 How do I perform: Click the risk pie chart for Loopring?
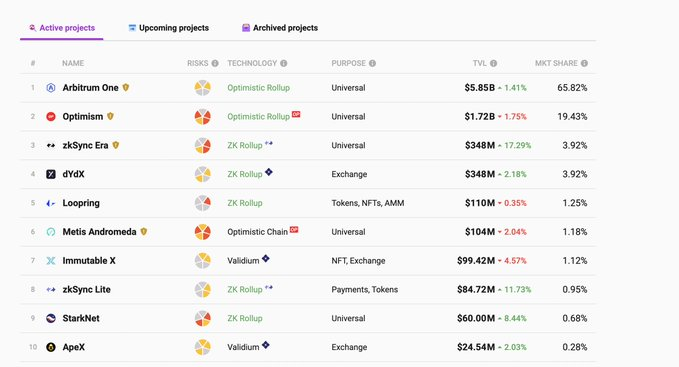(x=202, y=203)
